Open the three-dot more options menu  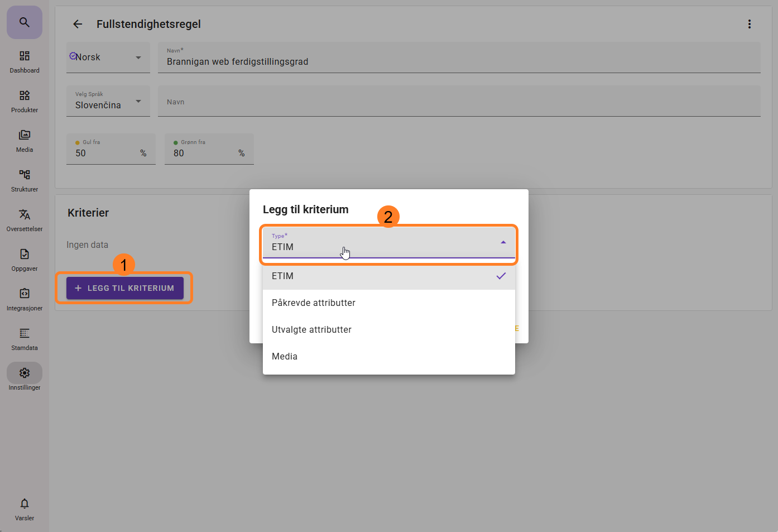click(749, 24)
